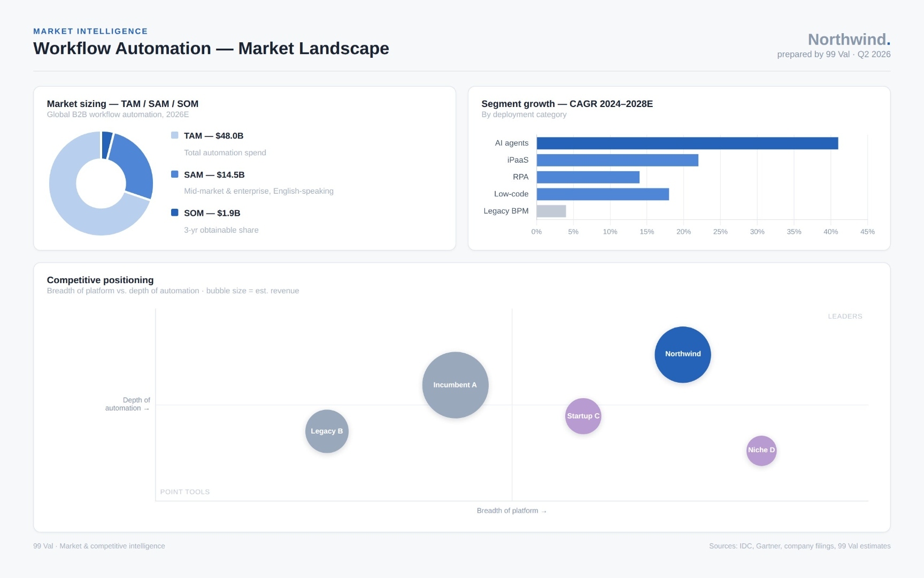Click the 'Legacy BPM' axis label
This screenshot has width=924, height=578.
pyautogui.click(x=506, y=211)
